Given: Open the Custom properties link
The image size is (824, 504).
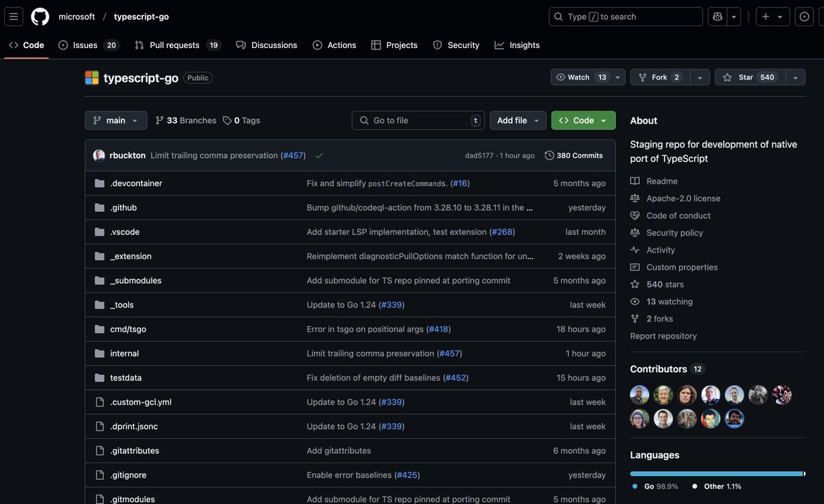Looking at the screenshot, I should pyautogui.click(x=674, y=267).
